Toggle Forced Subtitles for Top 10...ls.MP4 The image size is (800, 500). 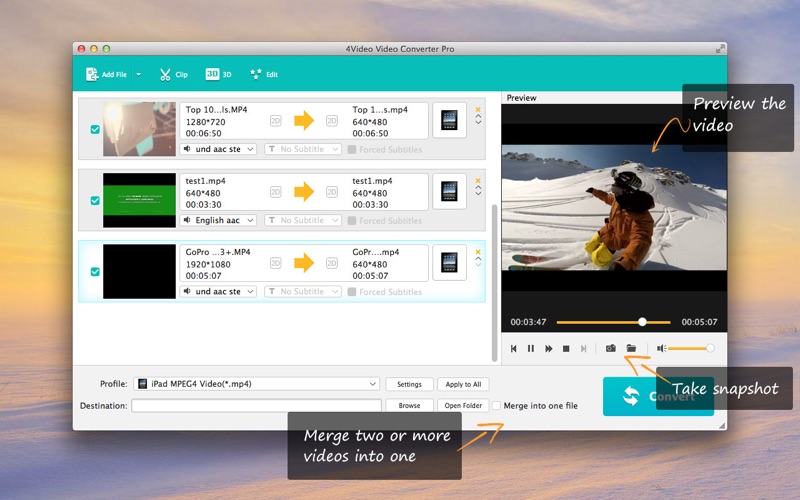pyautogui.click(x=352, y=149)
